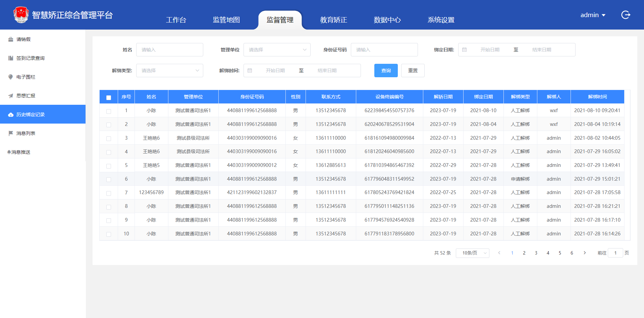Viewport: 644px width, 318px height.
Task: Check the checkbox for row 1
Action: coord(109,111)
